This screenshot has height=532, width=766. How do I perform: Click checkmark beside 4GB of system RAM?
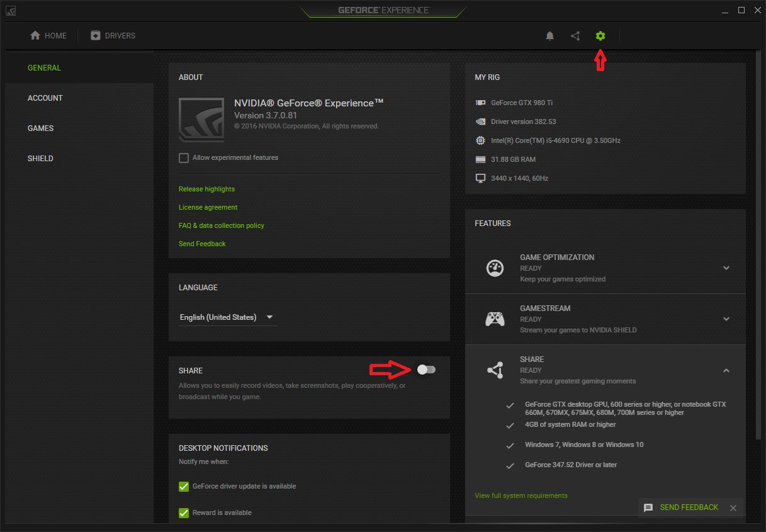tap(510, 426)
